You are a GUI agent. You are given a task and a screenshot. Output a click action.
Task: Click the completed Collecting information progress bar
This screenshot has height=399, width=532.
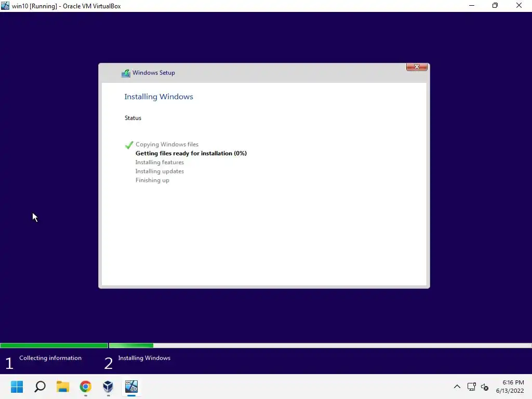(54, 345)
